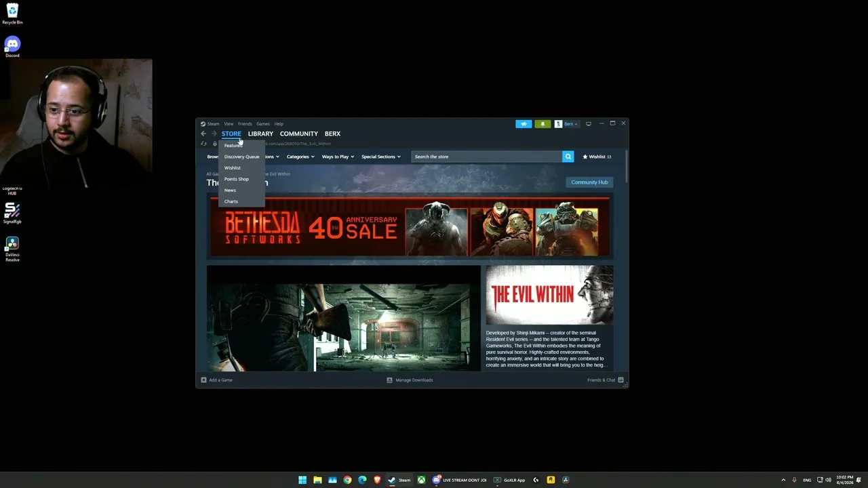Open SignalRgb desktop icon

(12, 213)
